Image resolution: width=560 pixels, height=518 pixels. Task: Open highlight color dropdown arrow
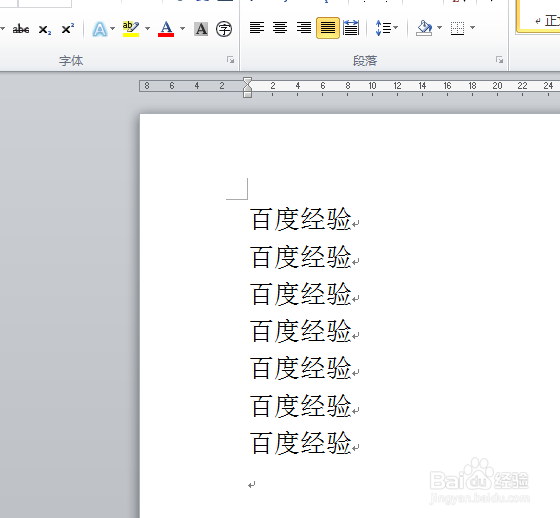(147, 29)
